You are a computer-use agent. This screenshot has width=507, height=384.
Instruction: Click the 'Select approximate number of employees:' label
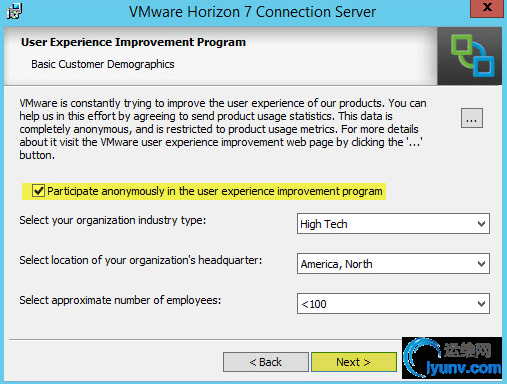(x=120, y=300)
